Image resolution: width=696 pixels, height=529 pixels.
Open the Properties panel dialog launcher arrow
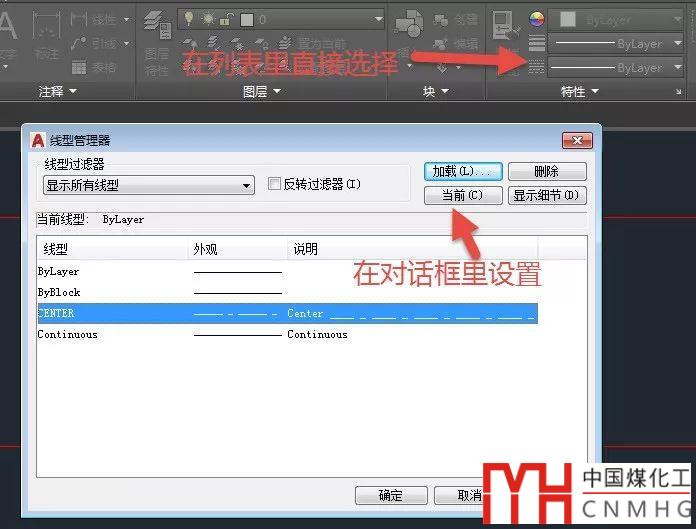pyautogui.click(x=679, y=91)
